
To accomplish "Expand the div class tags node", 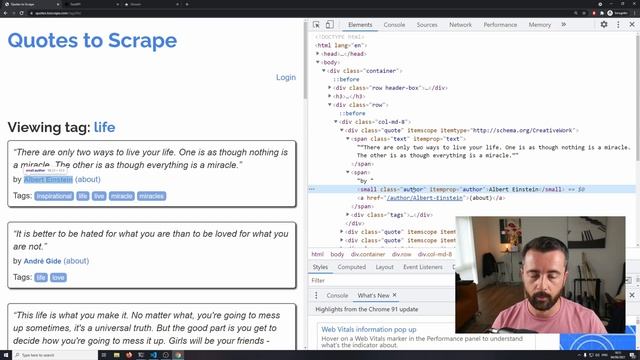I will pyautogui.click(x=348, y=214).
